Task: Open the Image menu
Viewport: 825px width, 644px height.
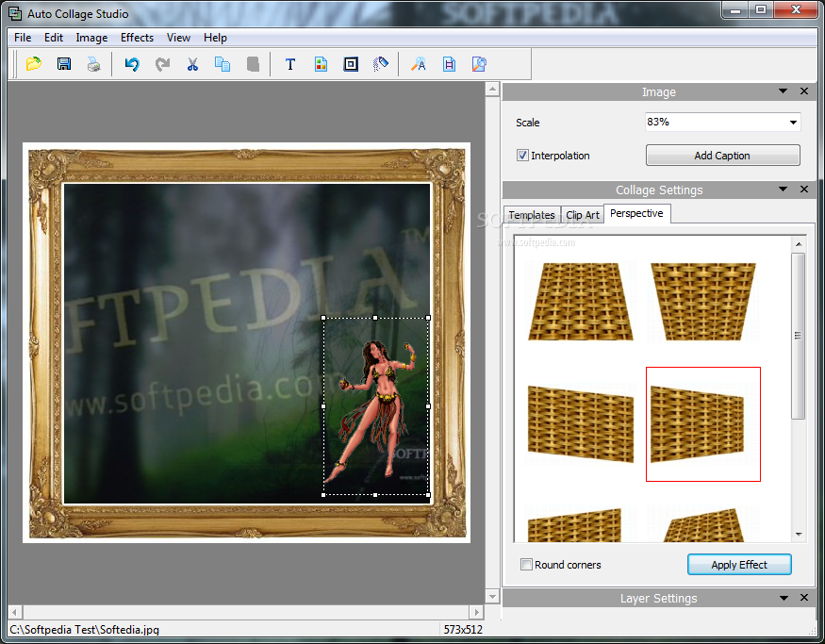Action: coord(91,38)
